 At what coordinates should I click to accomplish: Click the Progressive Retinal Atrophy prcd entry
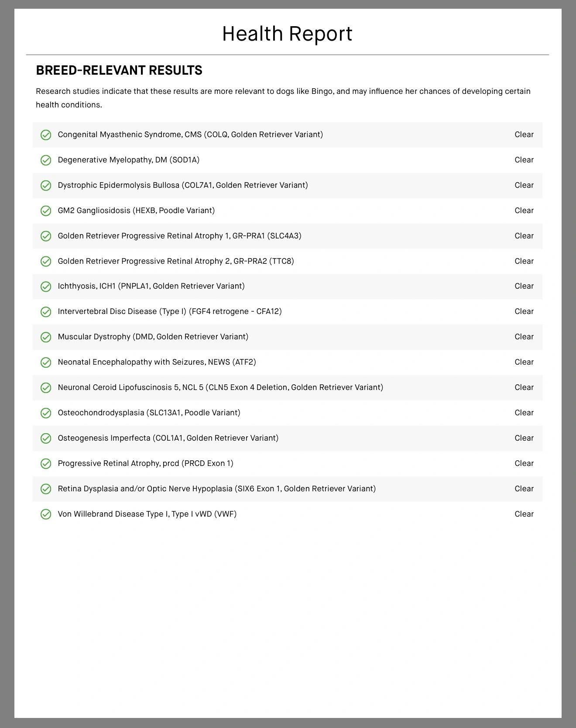[x=145, y=463]
